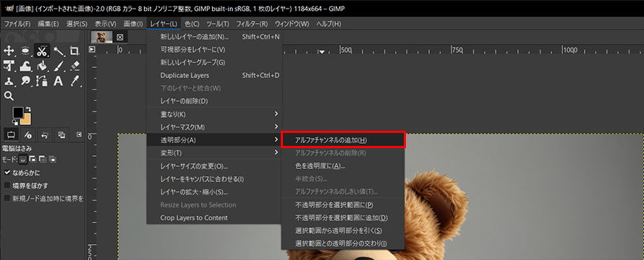Choose レイヤーサイズの変更(O)... menu item

[x=214, y=167]
